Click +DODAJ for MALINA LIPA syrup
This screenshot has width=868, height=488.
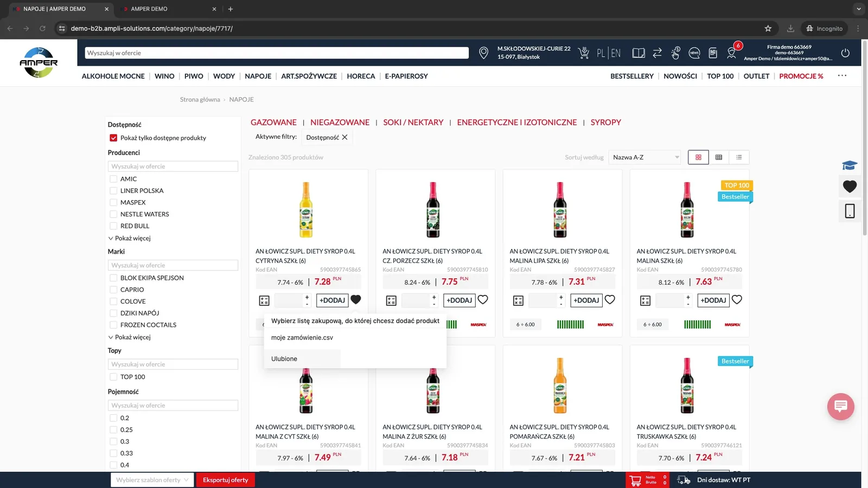(586, 300)
